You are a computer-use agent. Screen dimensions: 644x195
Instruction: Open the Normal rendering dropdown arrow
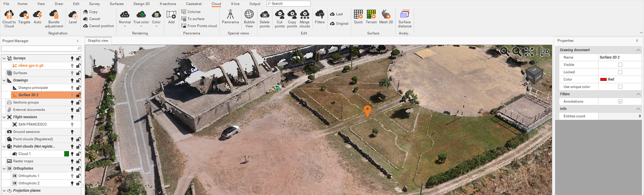(125, 26)
